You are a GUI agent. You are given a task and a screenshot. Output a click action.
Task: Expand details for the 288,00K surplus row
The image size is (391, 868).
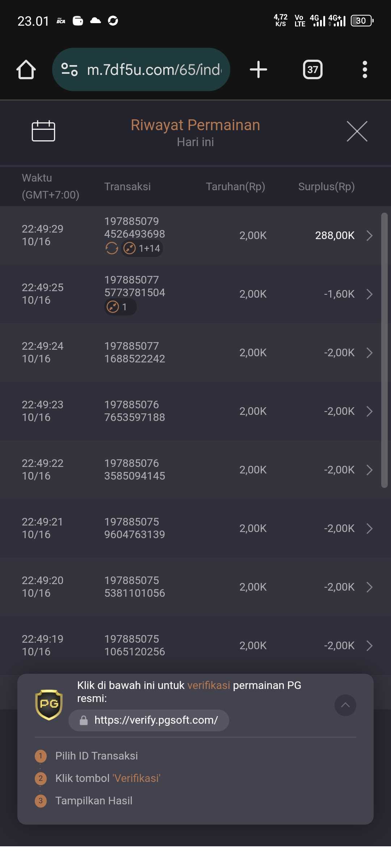coord(369,235)
